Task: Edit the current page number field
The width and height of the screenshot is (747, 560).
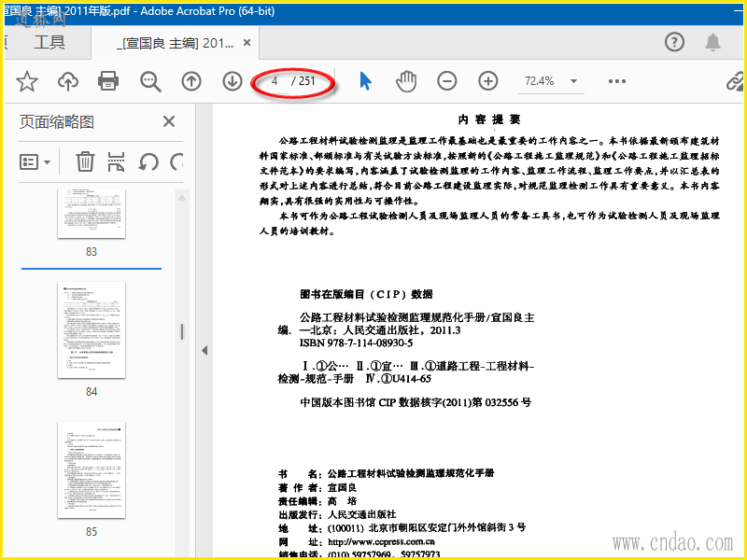Action: [275, 81]
